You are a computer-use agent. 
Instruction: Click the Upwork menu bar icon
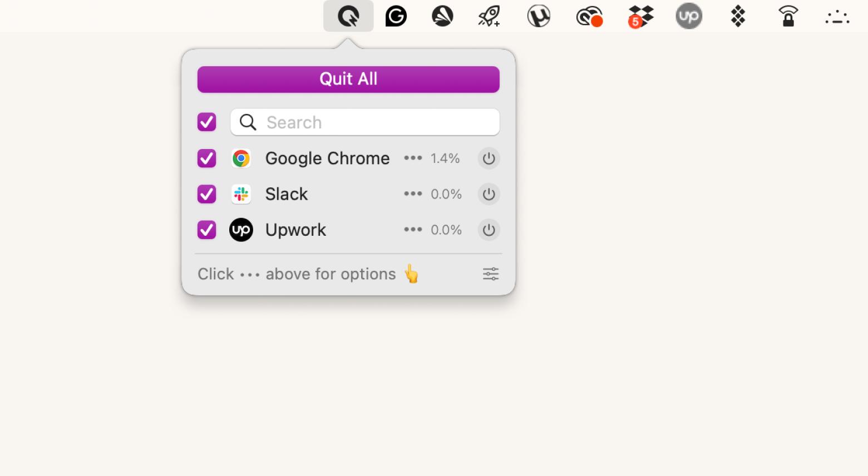(x=689, y=16)
